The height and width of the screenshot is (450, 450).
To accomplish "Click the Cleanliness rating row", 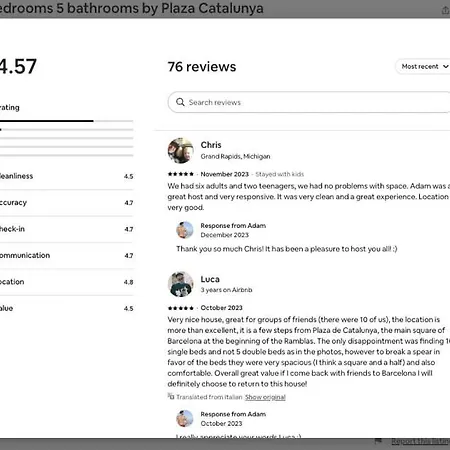I will click(x=67, y=176).
